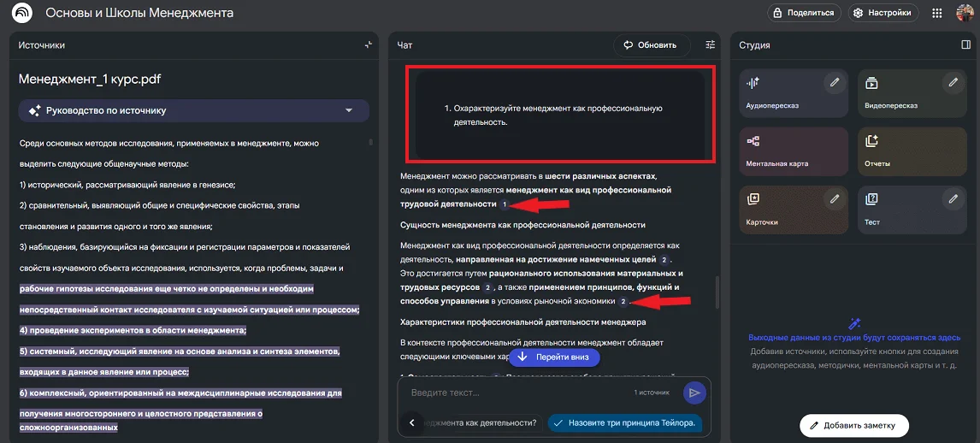The height and width of the screenshot is (443, 980).
Task: Open the Settings menu
Action: pos(883,13)
